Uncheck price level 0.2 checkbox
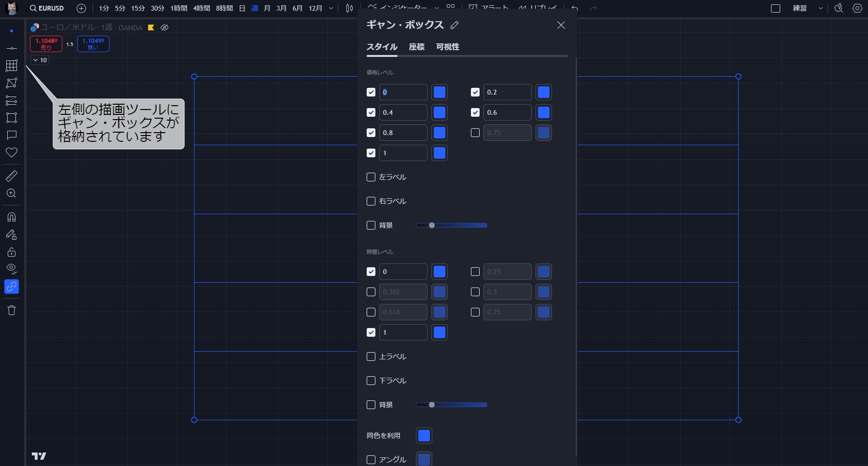The width and height of the screenshot is (868, 466). point(475,92)
